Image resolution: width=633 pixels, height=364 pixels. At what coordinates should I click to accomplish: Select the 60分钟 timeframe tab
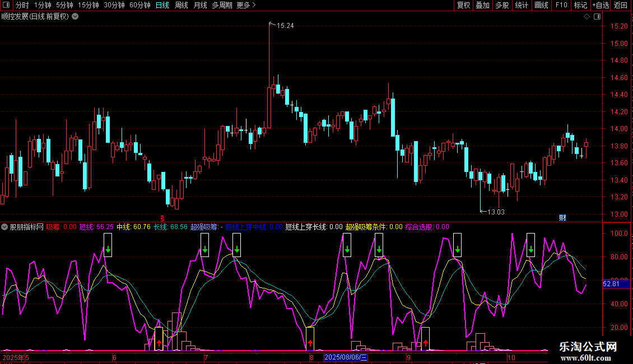pyautogui.click(x=139, y=5)
